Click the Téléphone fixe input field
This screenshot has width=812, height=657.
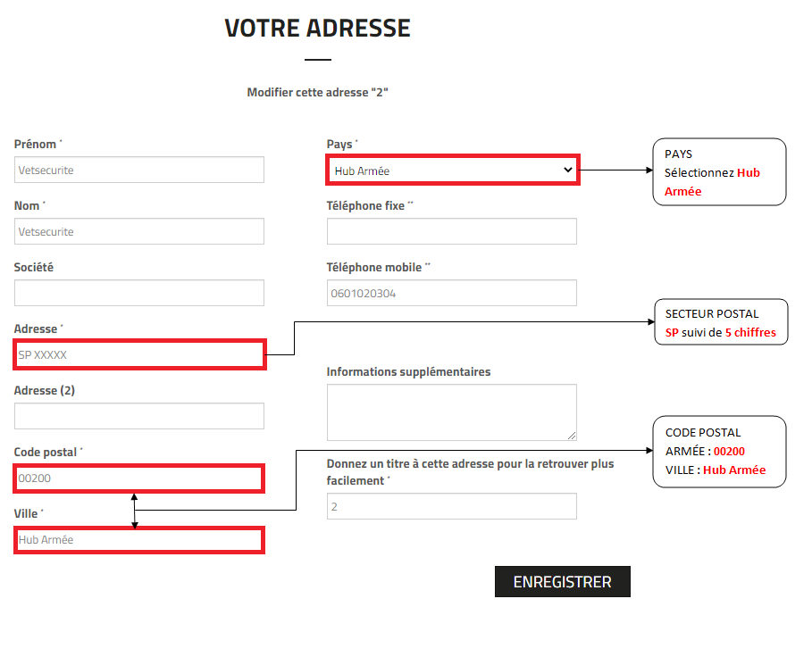click(x=451, y=231)
